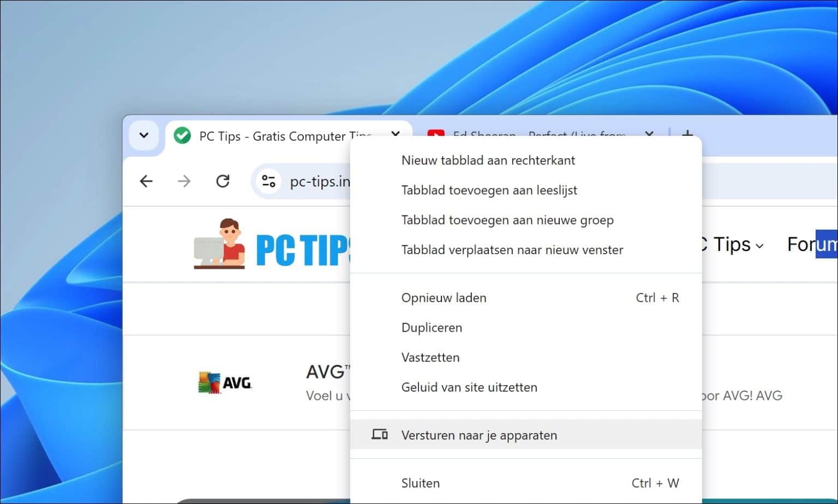Open site permissions icon in address bar

(x=268, y=181)
